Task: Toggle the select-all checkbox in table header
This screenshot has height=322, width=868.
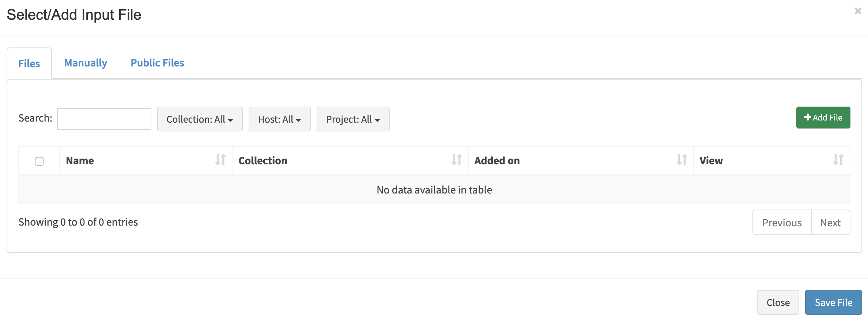Action: [39, 161]
